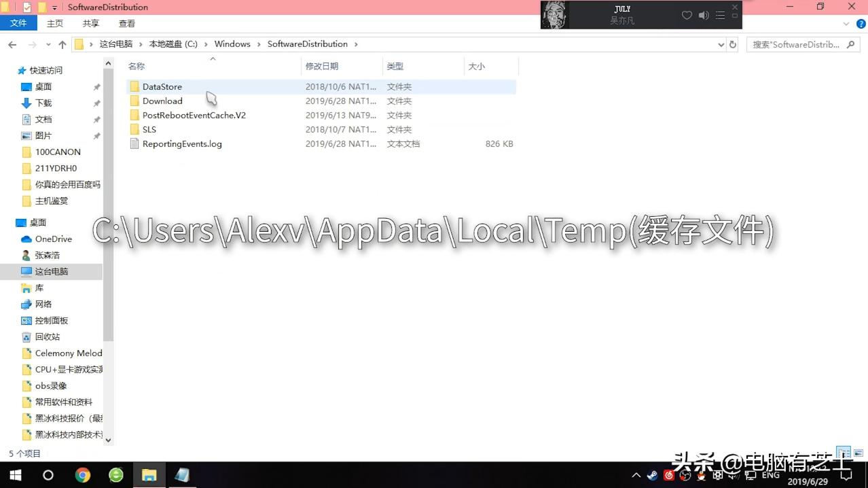The width and height of the screenshot is (868, 488).
Task: Expand the Windows breadcrumb arrow
Action: (x=259, y=44)
